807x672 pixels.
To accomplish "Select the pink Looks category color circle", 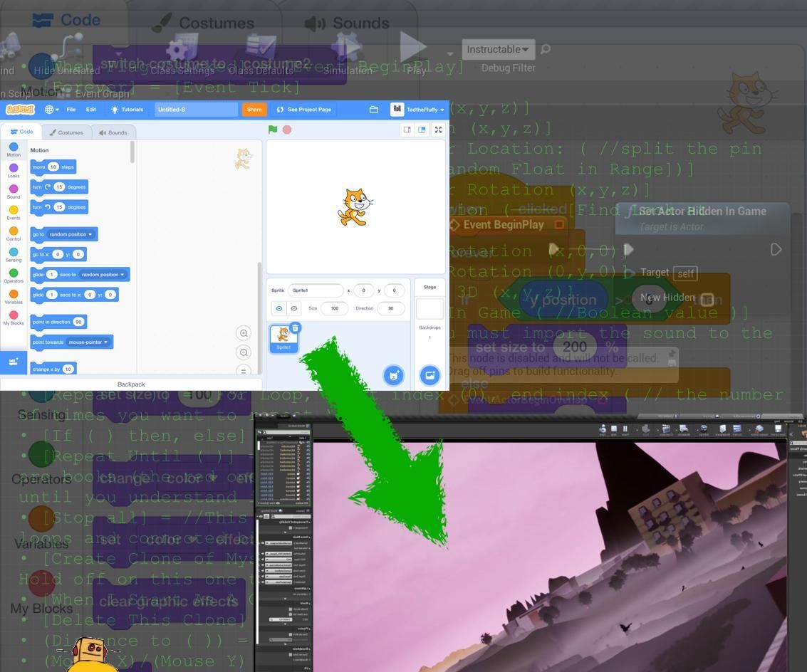I will click(x=14, y=167).
